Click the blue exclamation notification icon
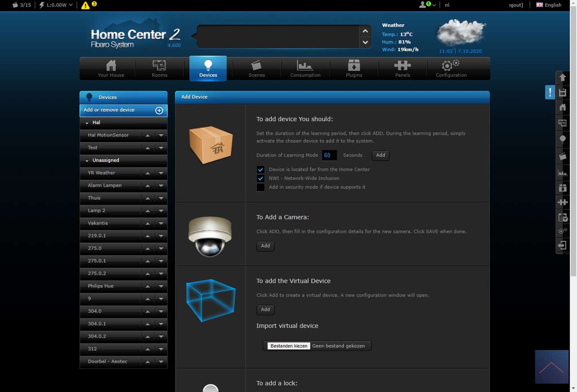The width and height of the screenshot is (577, 392). pos(550,92)
